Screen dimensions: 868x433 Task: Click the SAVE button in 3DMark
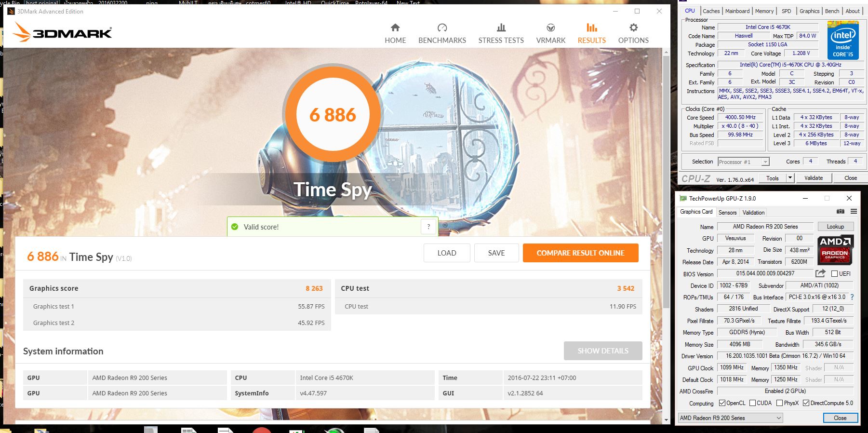(x=496, y=253)
